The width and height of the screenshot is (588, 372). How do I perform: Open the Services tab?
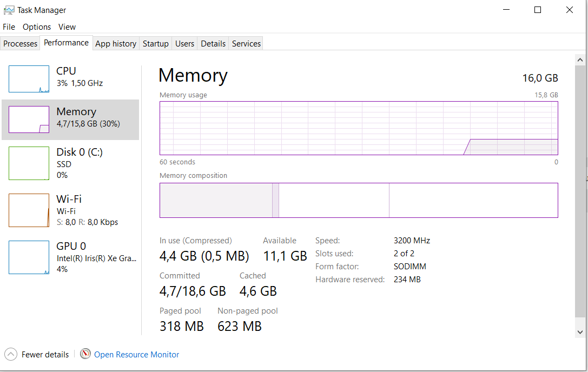(x=246, y=44)
